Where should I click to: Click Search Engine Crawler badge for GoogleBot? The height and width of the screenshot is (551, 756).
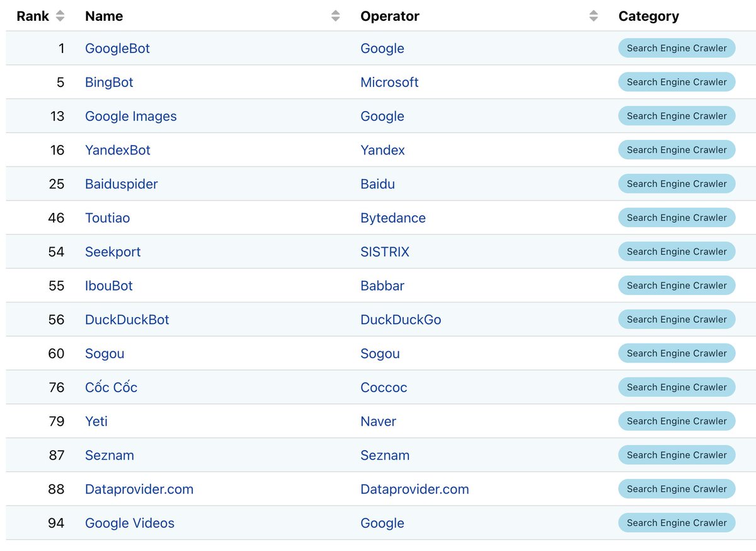coord(677,48)
